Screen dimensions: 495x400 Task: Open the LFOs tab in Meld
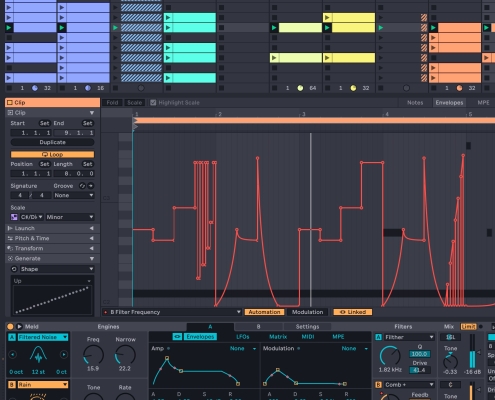[x=243, y=337]
